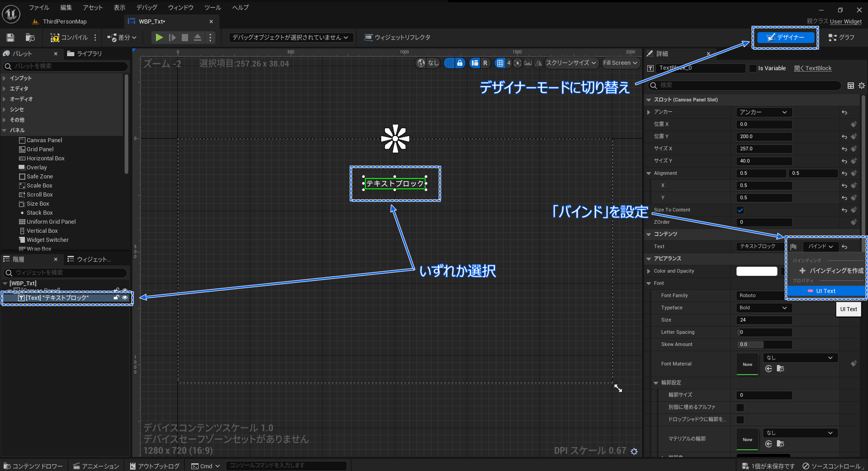Viewport: 868px width, 471px height.
Task: Open the Fill Screen dropdown
Action: click(x=621, y=63)
